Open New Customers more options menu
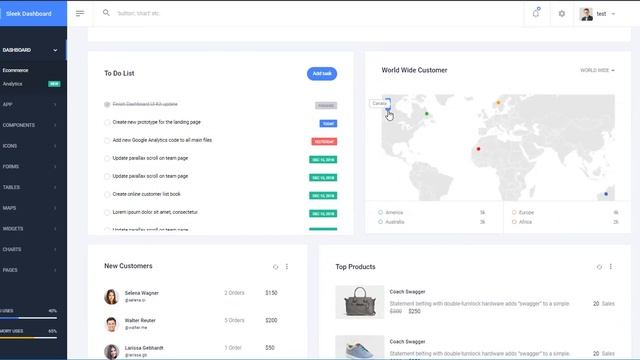The image size is (640, 360). click(x=287, y=267)
